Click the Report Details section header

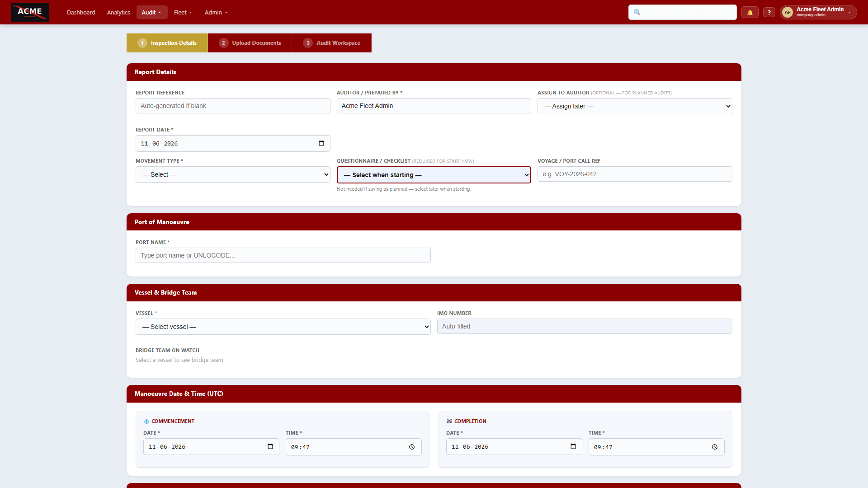click(x=434, y=72)
